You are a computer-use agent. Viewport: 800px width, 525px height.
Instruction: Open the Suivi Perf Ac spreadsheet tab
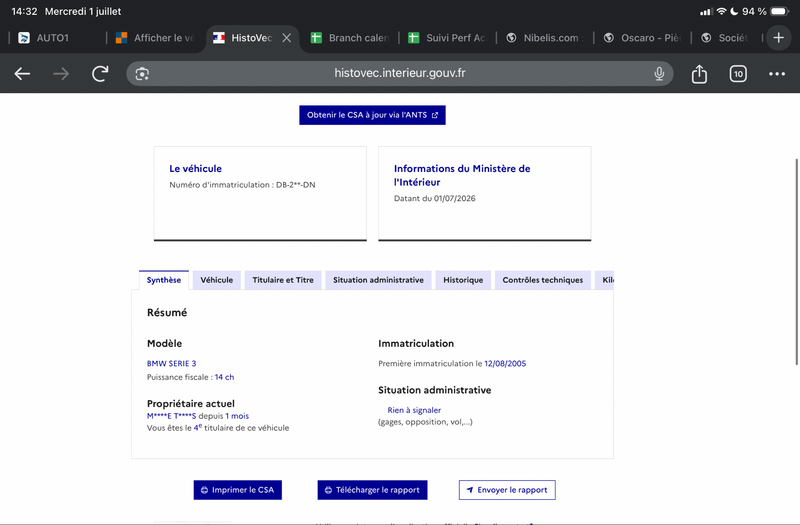click(447, 38)
